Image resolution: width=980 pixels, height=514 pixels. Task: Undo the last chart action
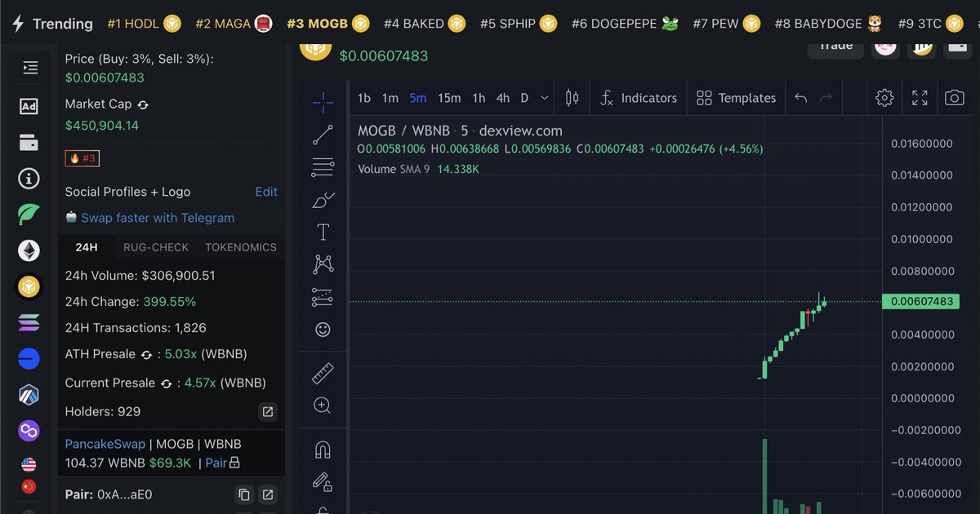coord(800,98)
